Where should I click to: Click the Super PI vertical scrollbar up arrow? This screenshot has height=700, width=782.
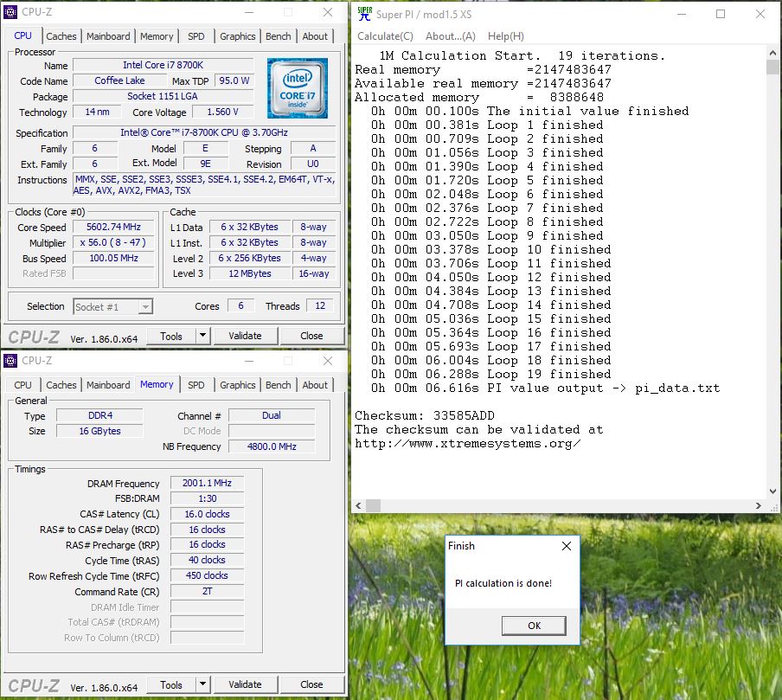pyautogui.click(x=772, y=53)
